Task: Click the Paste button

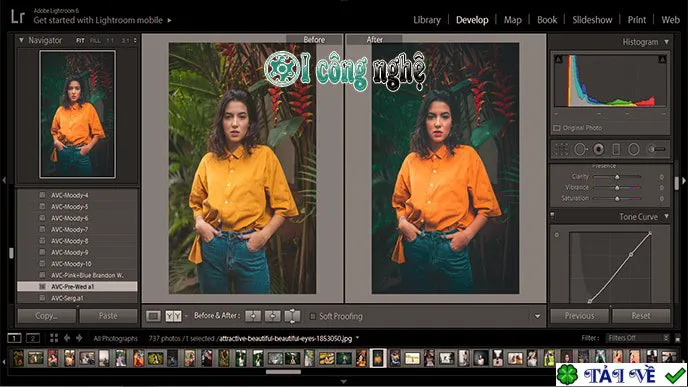Action: 108,315
